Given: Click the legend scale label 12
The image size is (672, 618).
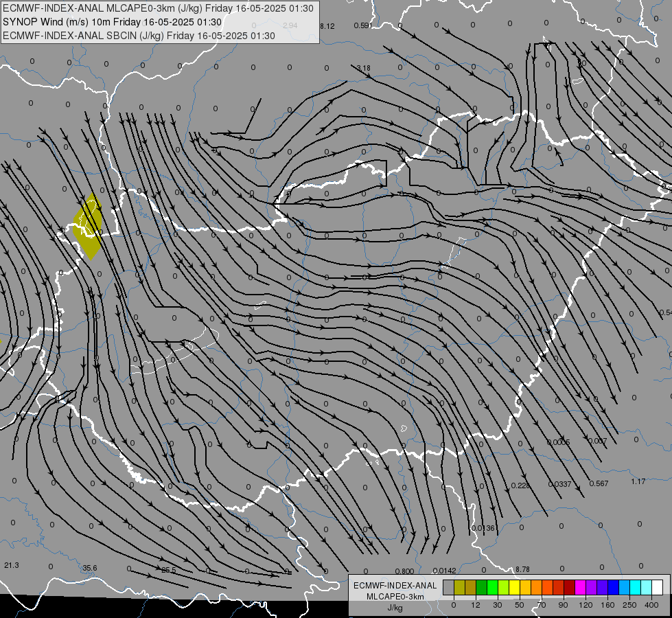Looking at the screenshot, I should point(476,605).
